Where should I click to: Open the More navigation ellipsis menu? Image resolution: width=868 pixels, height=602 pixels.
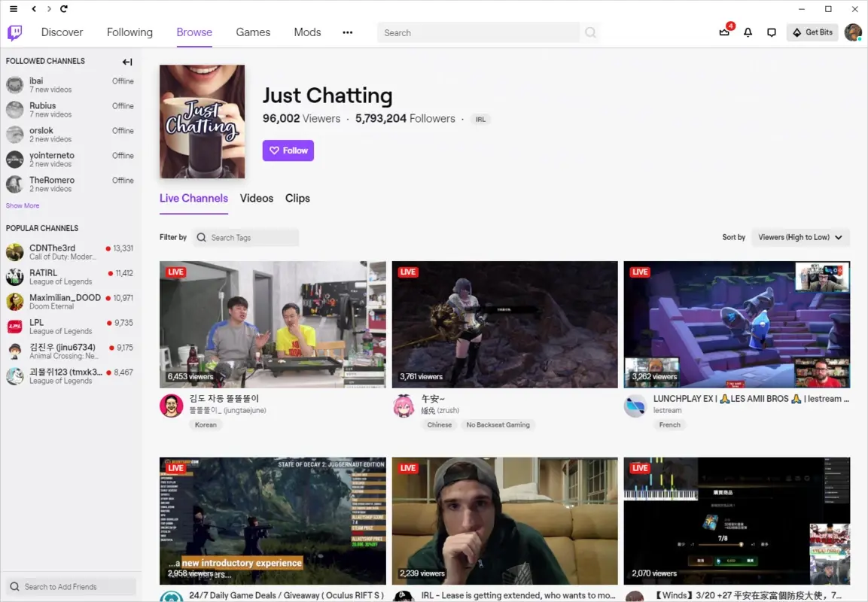point(347,32)
